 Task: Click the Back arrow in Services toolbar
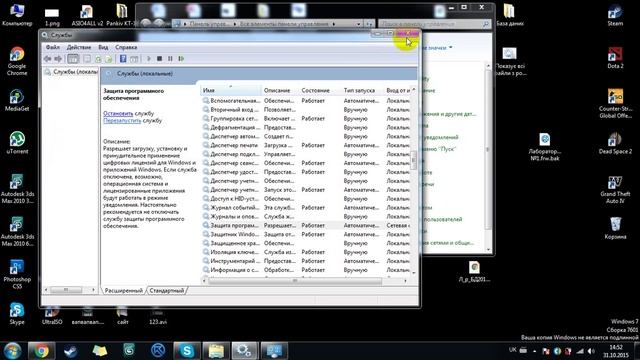(47, 59)
